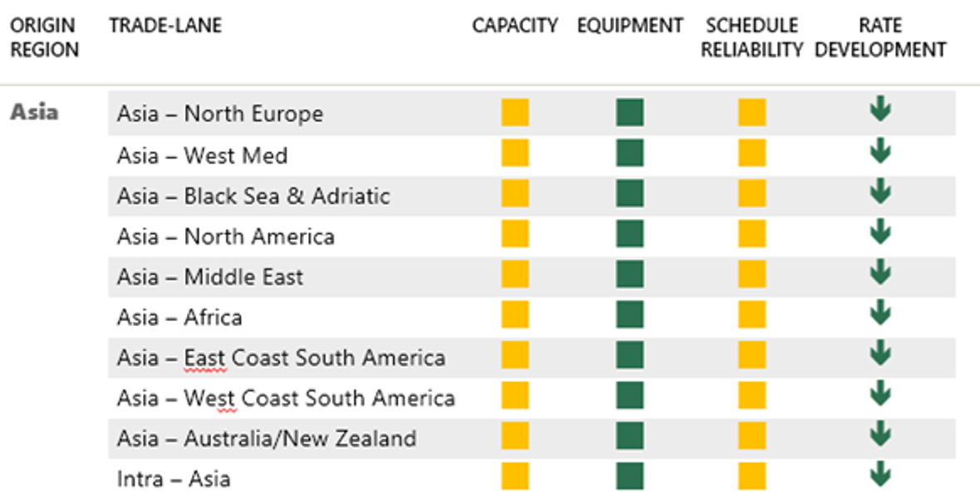
Task: Click the equipment square for Asia – Africa
Action: 630,314
